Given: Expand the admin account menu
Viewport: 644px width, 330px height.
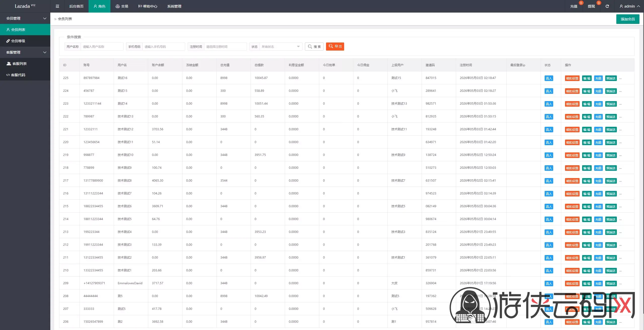Looking at the screenshot, I should point(630,6).
